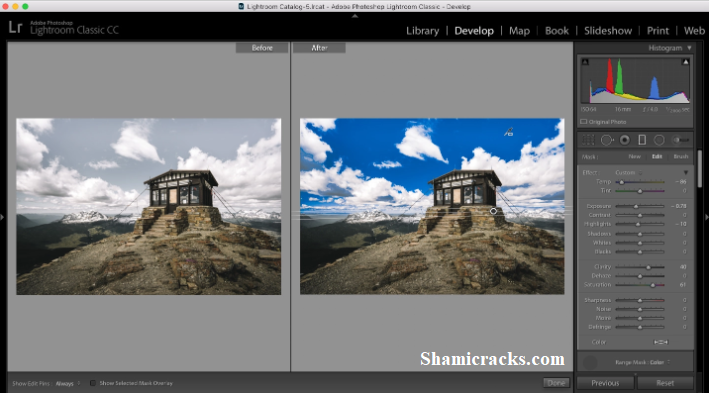The width and height of the screenshot is (709, 393).
Task: Toggle the highlight clipping indicator in histogram
Action: click(x=685, y=62)
